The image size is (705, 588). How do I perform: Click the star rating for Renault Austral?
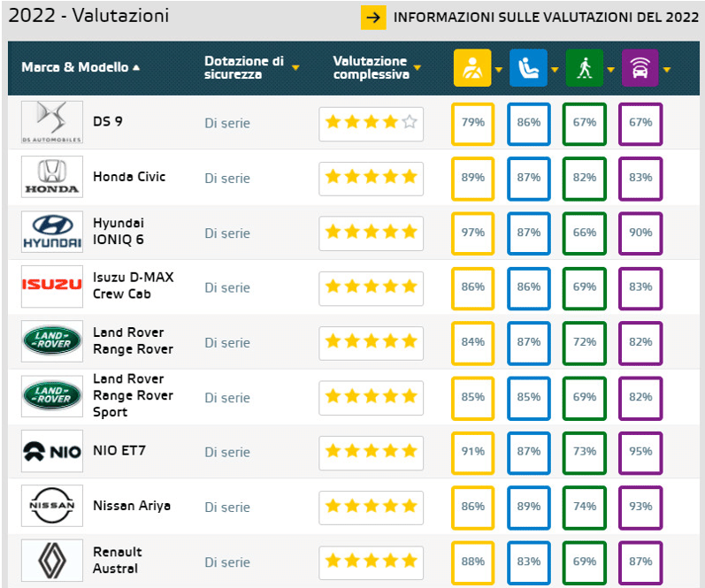coord(371,563)
